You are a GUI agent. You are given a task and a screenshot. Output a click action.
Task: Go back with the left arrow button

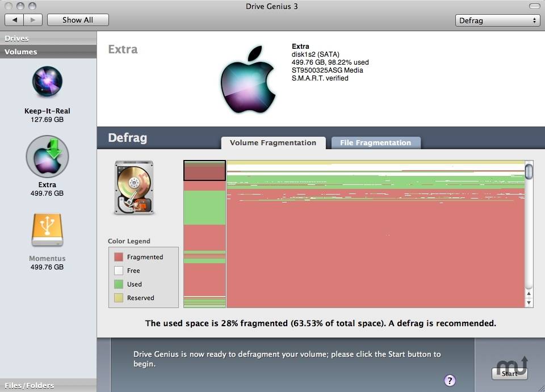[x=14, y=20]
